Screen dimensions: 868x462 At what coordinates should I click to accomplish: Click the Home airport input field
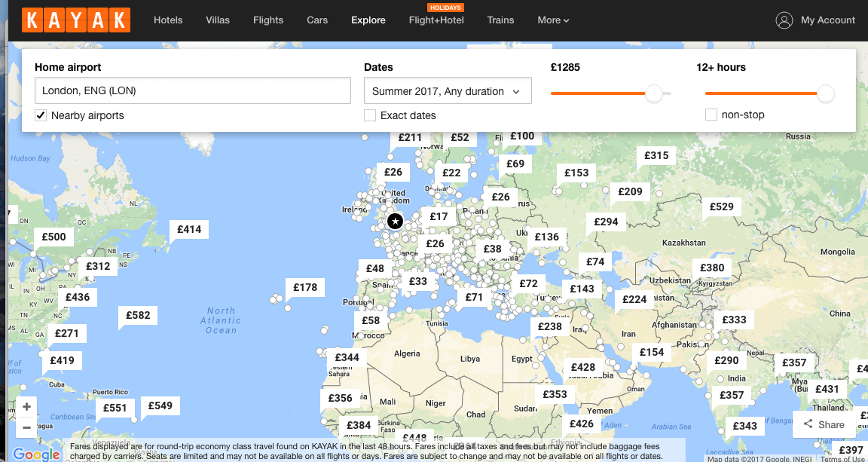coord(193,90)
